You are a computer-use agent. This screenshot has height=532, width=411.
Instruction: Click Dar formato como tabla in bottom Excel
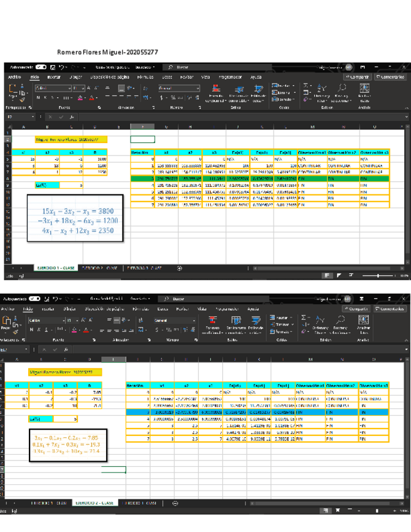236,325
